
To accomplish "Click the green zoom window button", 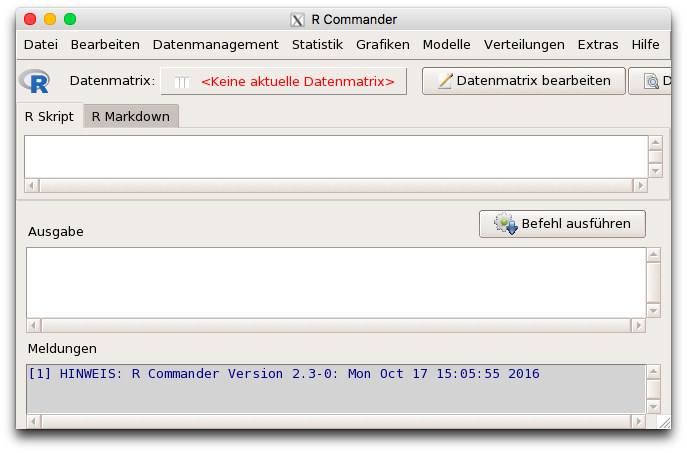I will point(70,19).
